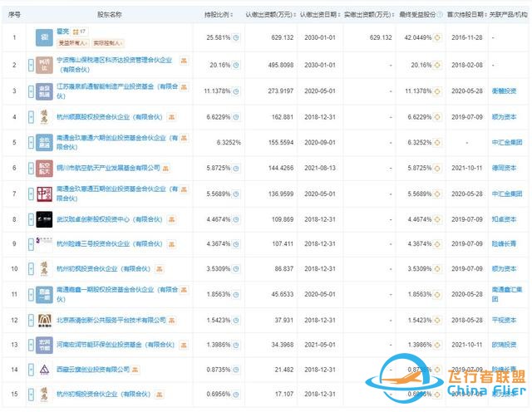The width and height of the screenshot is (532, 412).
Task: Click equity structure icon in row 14 name
Action: 135,370
